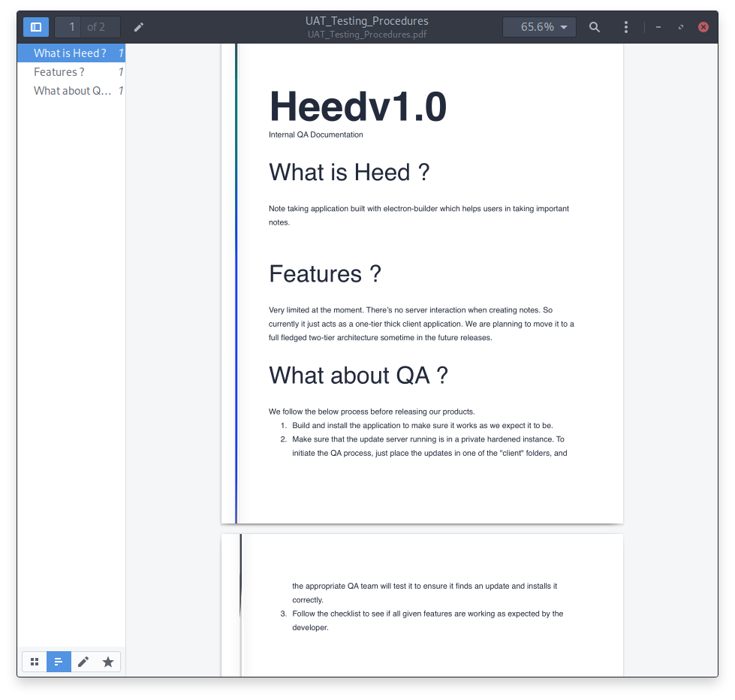Click the UAT_Testing_Procedures title in the header bar
The width and height of the screenshot is (735, 700).
(x=366, y=21)
